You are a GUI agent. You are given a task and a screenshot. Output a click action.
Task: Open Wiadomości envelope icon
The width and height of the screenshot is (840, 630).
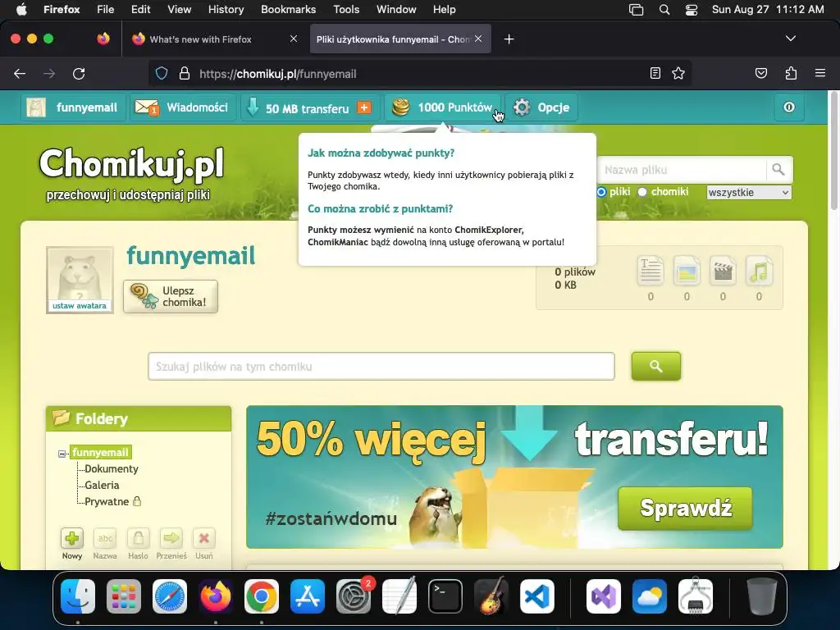146,107
